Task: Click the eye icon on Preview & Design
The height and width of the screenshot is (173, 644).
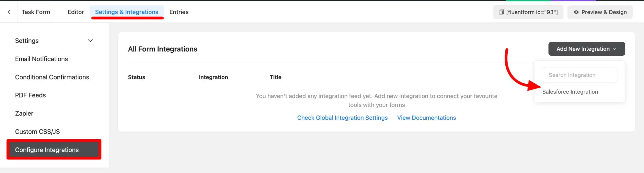Action: point(576,12)
